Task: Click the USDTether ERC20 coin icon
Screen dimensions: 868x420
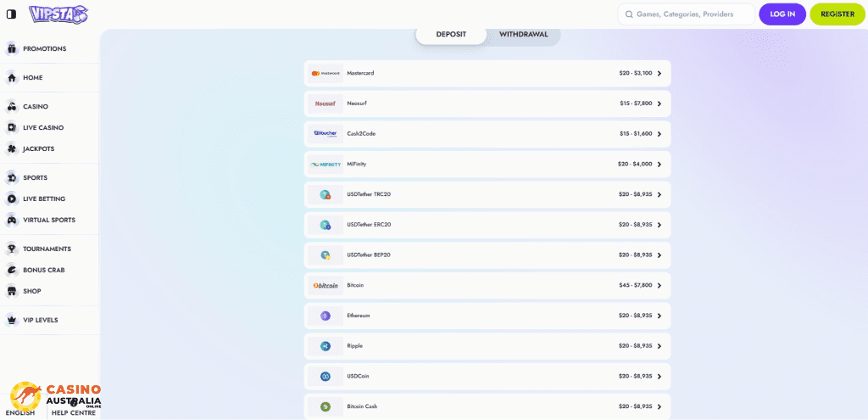Action: (325, 224)
